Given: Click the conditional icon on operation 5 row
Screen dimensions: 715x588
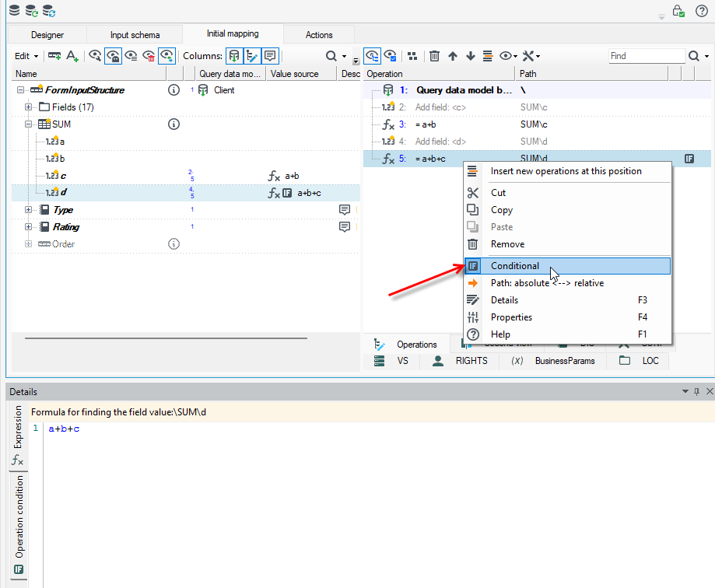Looking at the screenshot, I should click(x=689, y=159).
